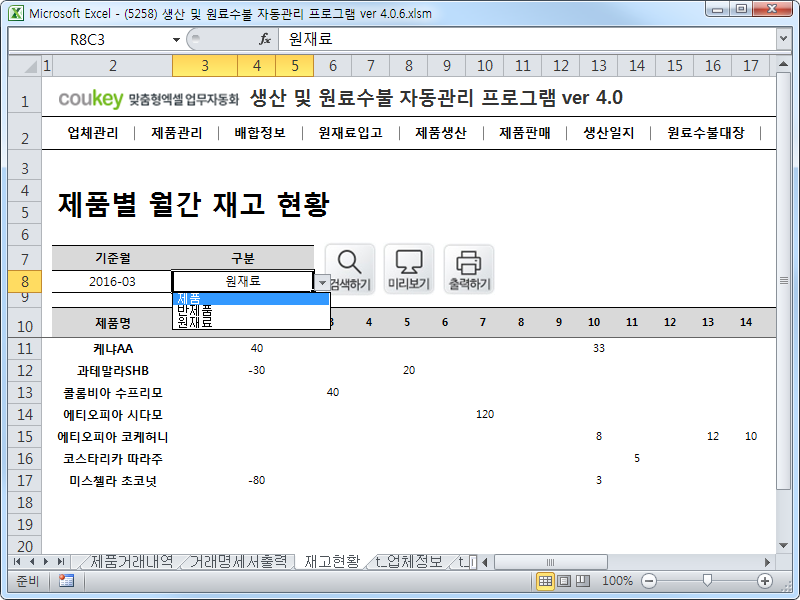This screenshot has height=600, width=800.
Task: Click the 검색하기 search button
Action: tap(350, 269)
